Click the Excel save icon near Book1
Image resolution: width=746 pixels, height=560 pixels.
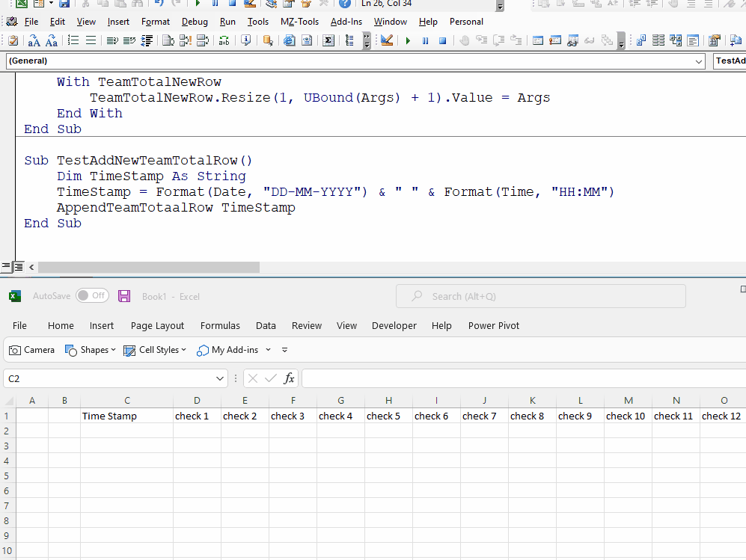pyautogui.click(x=124, y=296)
